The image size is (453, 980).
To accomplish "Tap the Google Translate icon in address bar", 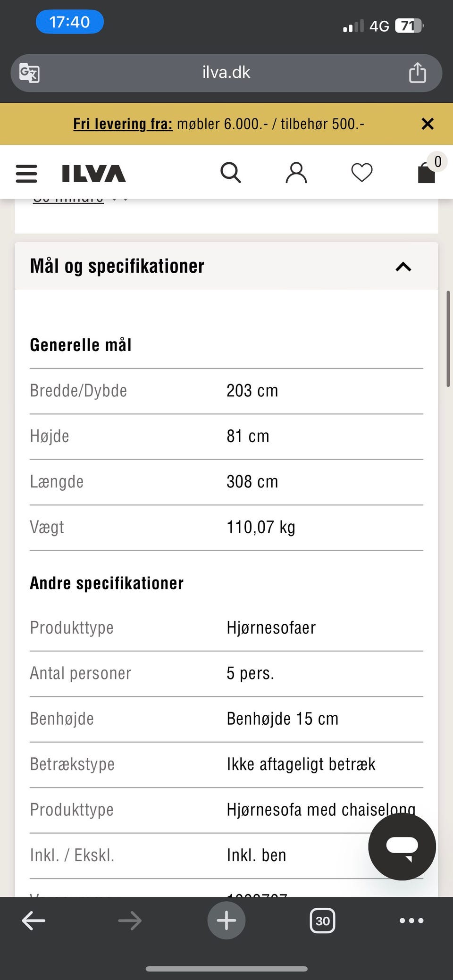I will [27, 73].
